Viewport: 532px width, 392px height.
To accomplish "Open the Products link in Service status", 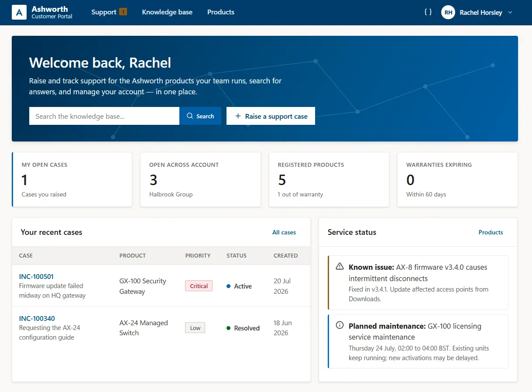I will coord(491,232).
